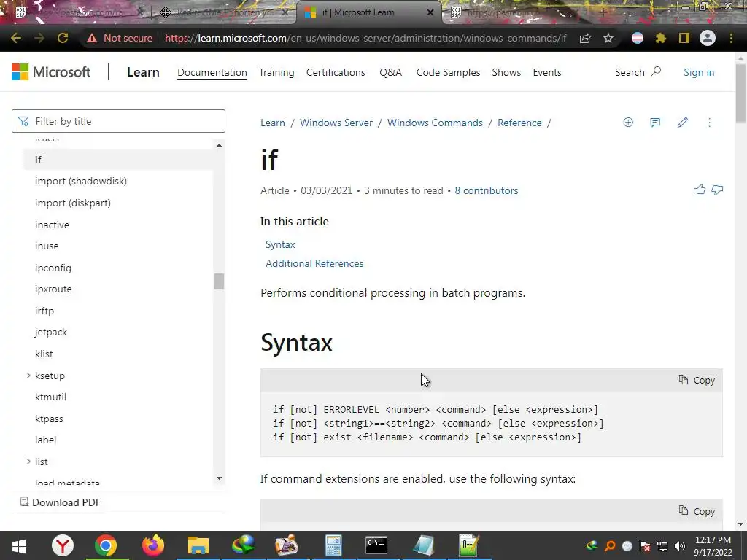Open the Windows Commands breadcrumb
Viewport: 747px width, 560px height.
point(435,122)
